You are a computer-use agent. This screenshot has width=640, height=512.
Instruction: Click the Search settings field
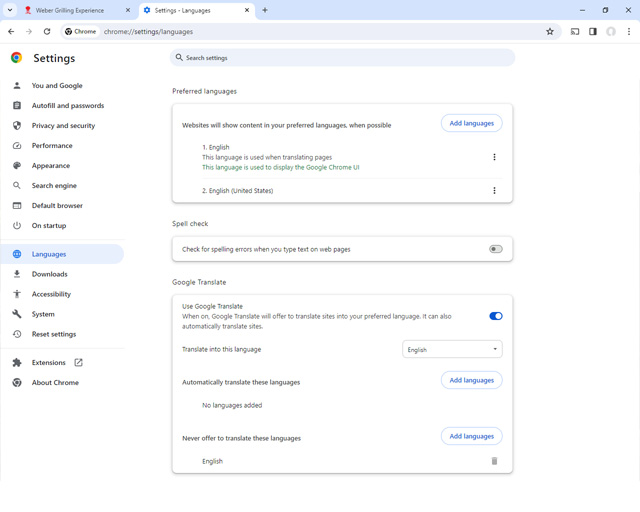[342, 58]
